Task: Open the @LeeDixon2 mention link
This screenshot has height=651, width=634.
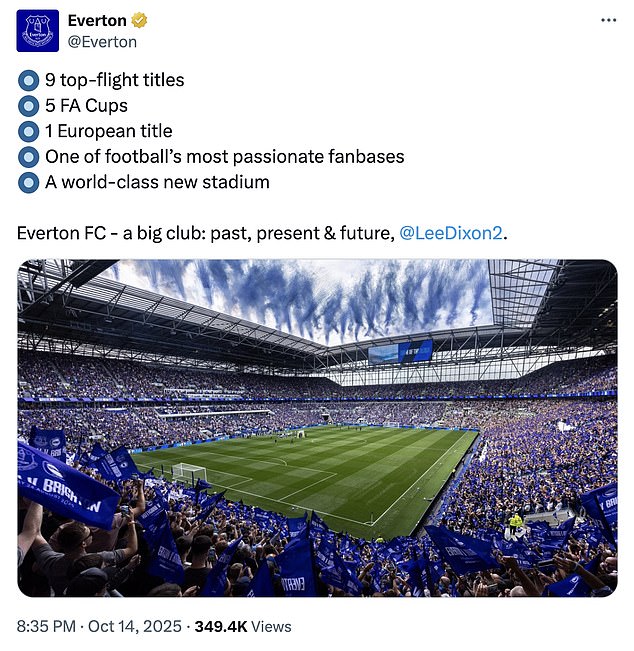Action: click(452, 233)
